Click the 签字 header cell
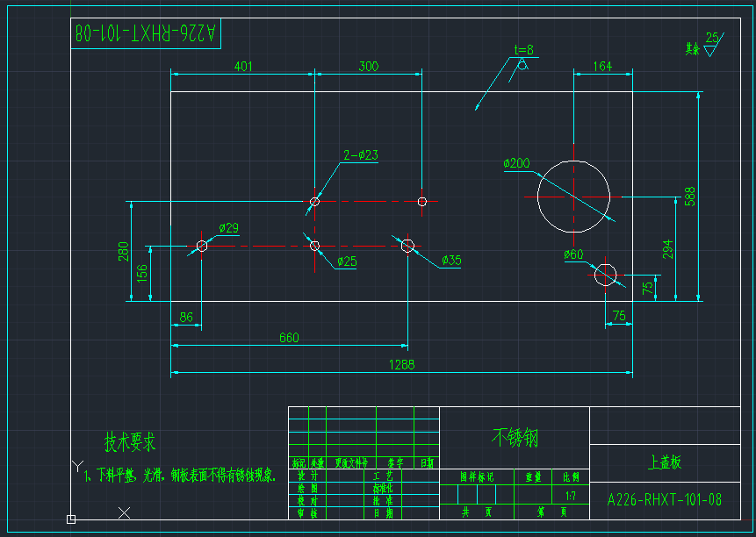Viewport: 756px width, 537px height. pyautogui.click(x=396, y=463)
